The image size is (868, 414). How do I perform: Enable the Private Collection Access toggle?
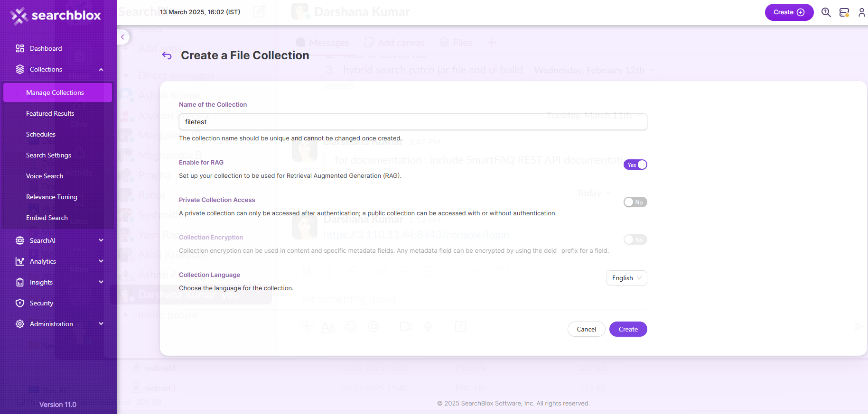635,202
